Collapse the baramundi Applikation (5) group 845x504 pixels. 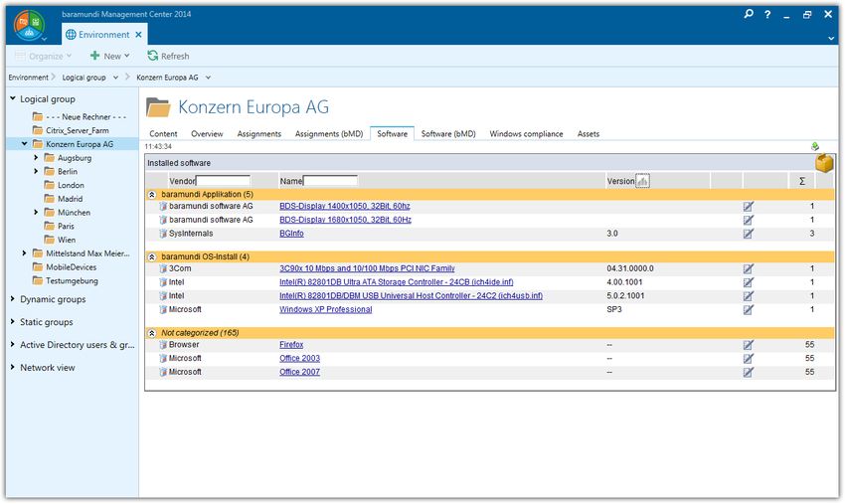[x=152, y=195]
